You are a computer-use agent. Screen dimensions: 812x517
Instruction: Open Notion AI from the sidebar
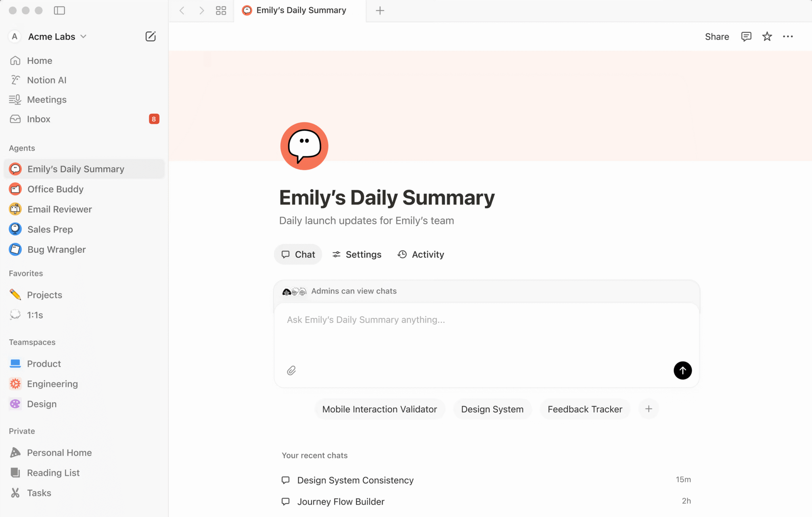(46, 80)
